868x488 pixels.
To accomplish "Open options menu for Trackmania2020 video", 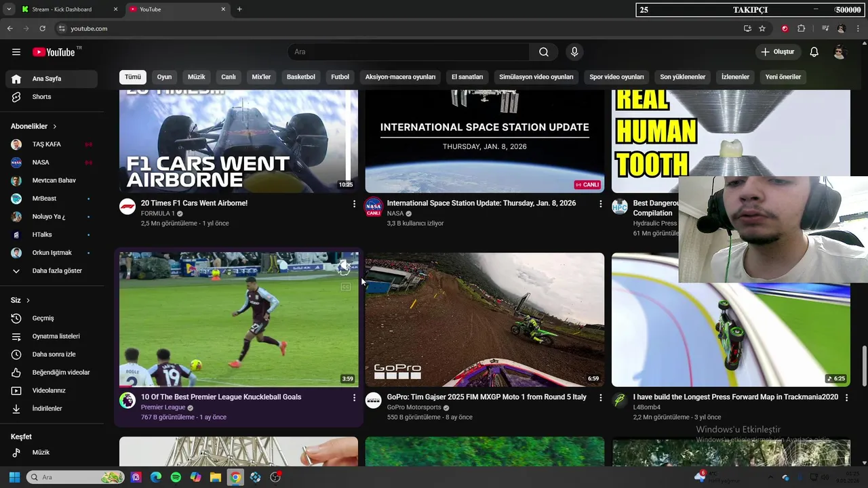I will point(846,397).
